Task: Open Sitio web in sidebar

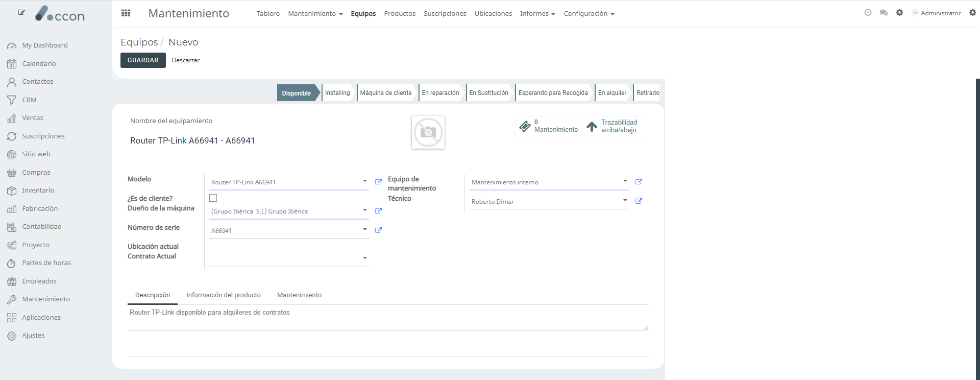Action: tap(36, 154)
